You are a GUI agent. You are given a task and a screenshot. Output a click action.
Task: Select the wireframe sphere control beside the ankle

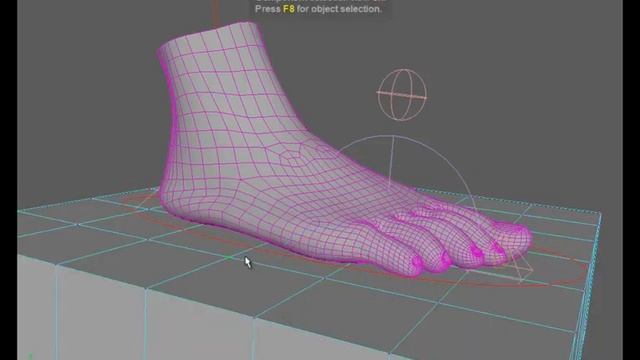coord(402,95)
